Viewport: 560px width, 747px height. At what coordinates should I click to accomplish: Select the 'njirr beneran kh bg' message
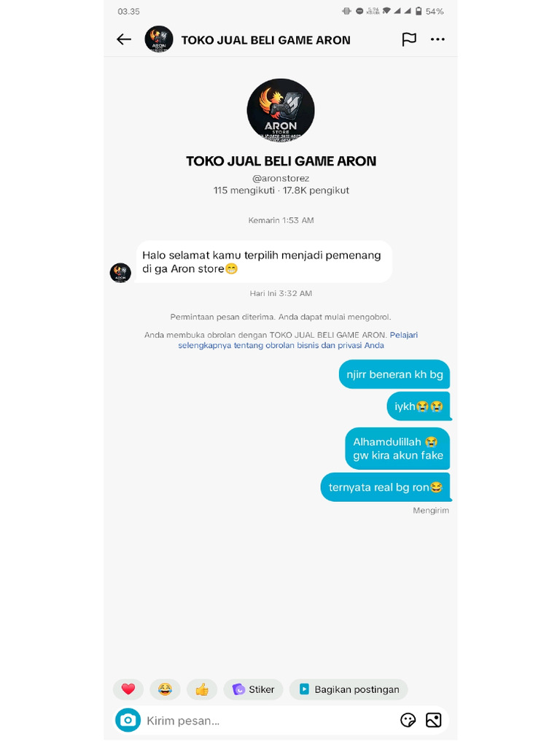click(394, 374)
